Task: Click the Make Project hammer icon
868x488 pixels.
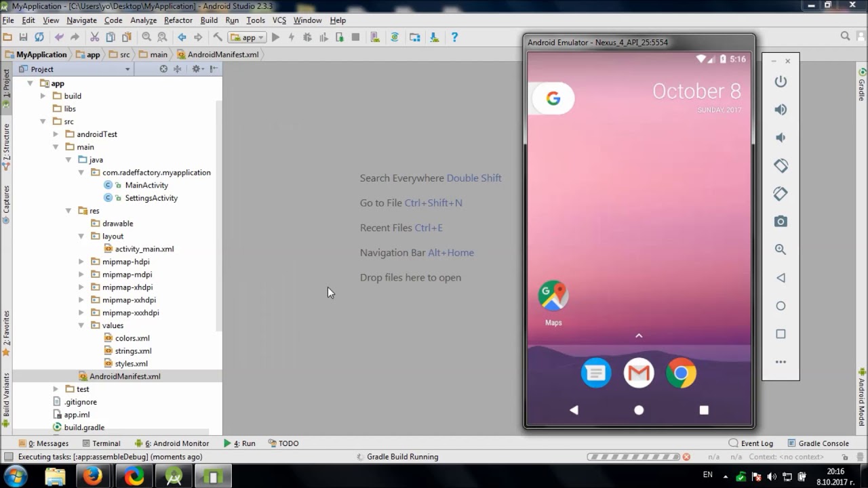Action: [218, 37]
